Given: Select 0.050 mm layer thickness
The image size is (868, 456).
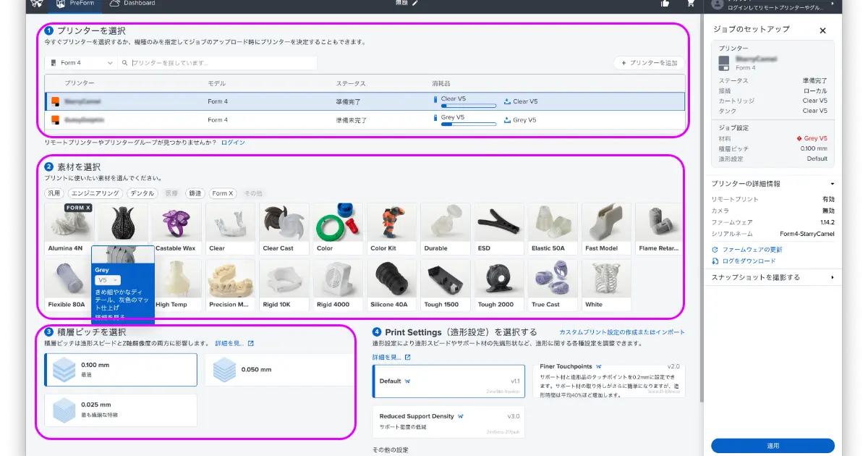Looking at the screenshot, I should pos(281,369).
